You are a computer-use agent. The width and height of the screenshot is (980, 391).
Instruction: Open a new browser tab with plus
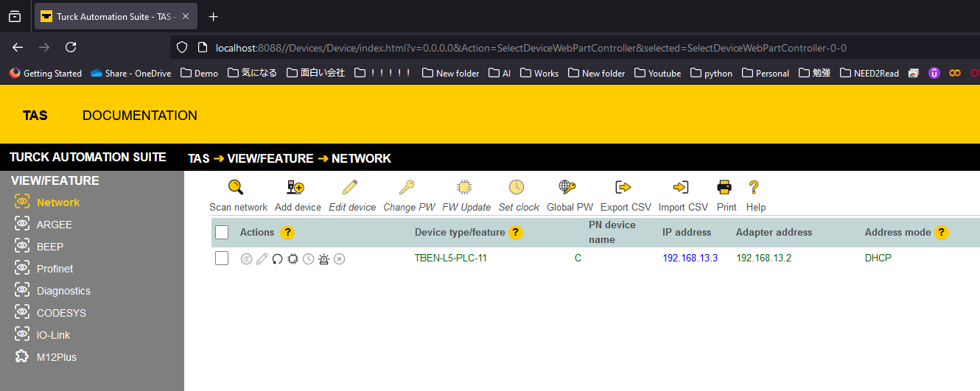pyautogui.click(x=213, y=16)
